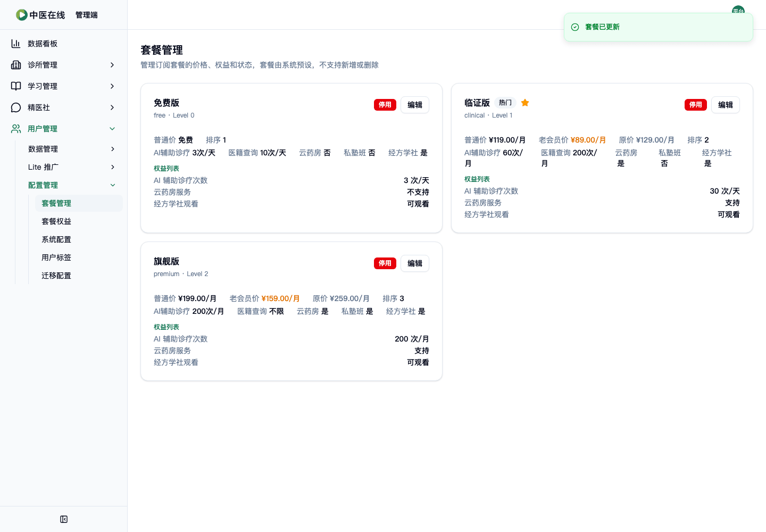Click 停用 on the 旗舰版 card
This screenshot has width=766, height=532.
point(385,263)
